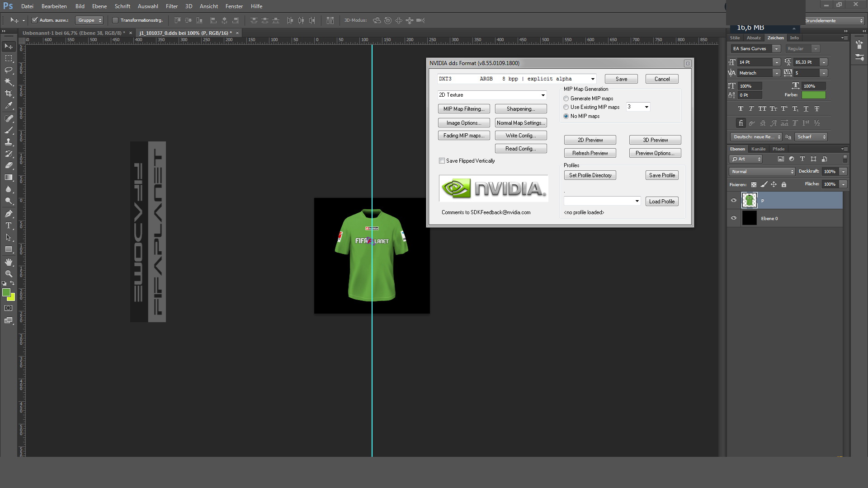
Task: Select the Hand tool
Action: [9, 262]
